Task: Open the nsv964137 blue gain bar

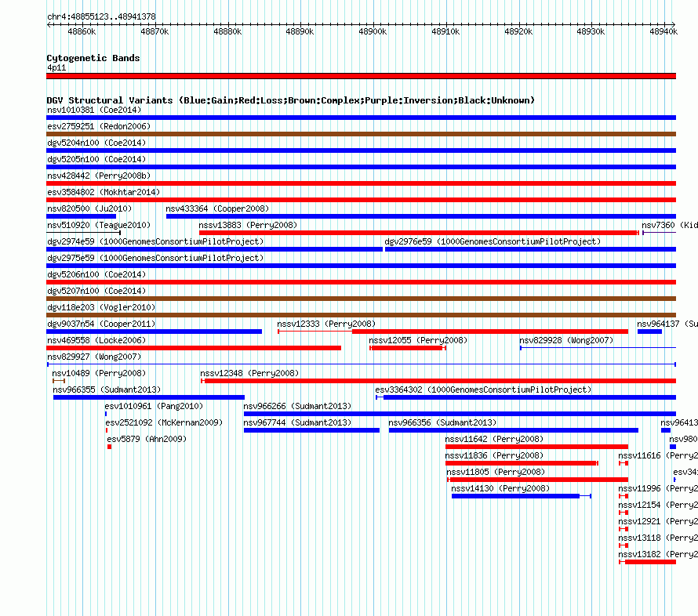Action: pyautogui.click(x=649, y=332)
